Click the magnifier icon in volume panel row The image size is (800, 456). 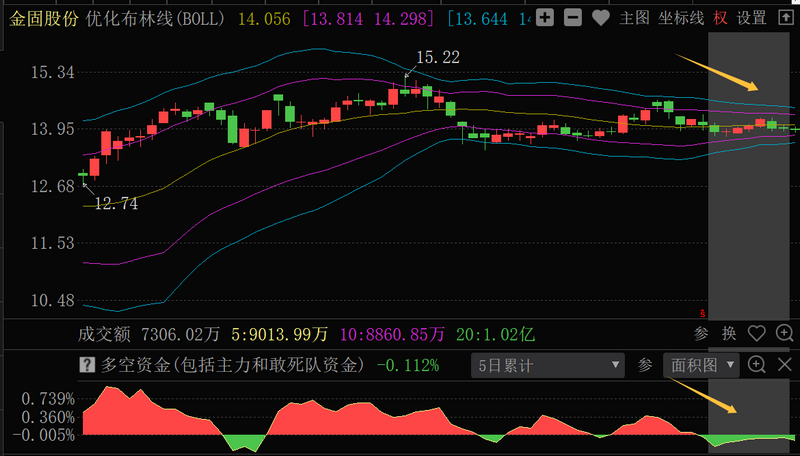[784, 334]
